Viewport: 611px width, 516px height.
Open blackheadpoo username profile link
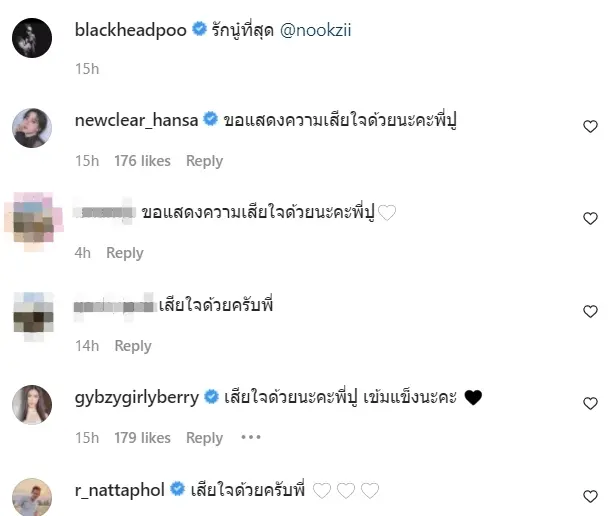coord(131,30)
